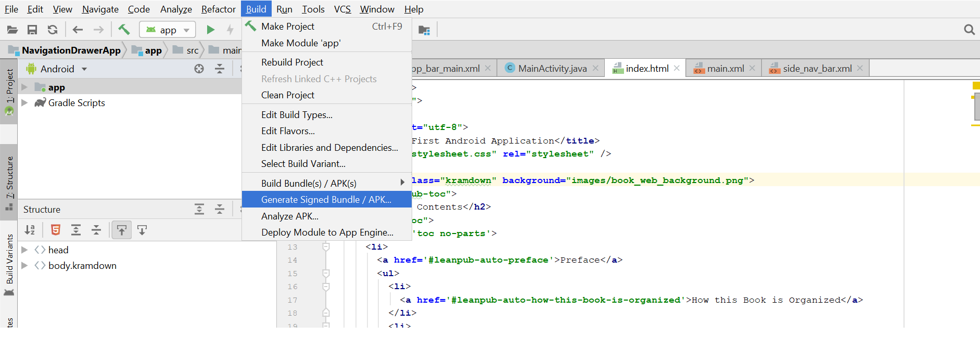This screenshot has height=337, width=980.
Task: Select Deploy Module to App Engine...
Action: [x=327, y=232]
